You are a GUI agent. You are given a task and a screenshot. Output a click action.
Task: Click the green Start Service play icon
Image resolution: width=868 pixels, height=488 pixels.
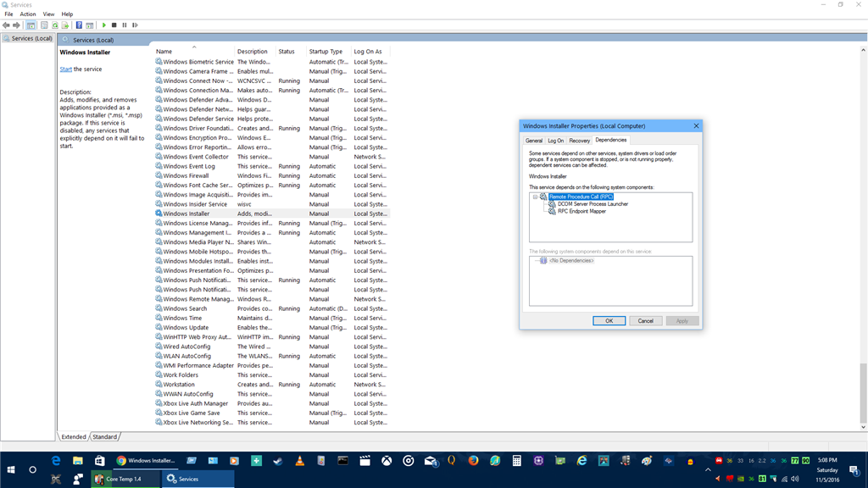tap(103, 25)
